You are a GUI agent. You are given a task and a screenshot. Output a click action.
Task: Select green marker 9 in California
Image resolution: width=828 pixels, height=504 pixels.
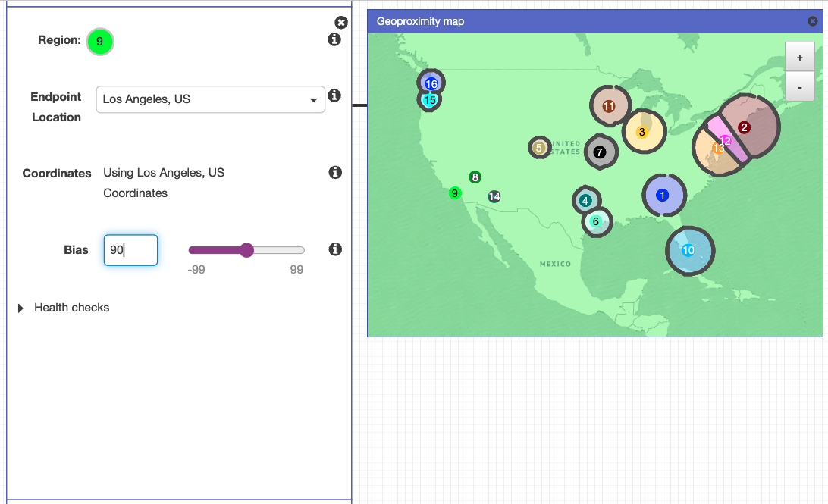(x=454, y=193)
